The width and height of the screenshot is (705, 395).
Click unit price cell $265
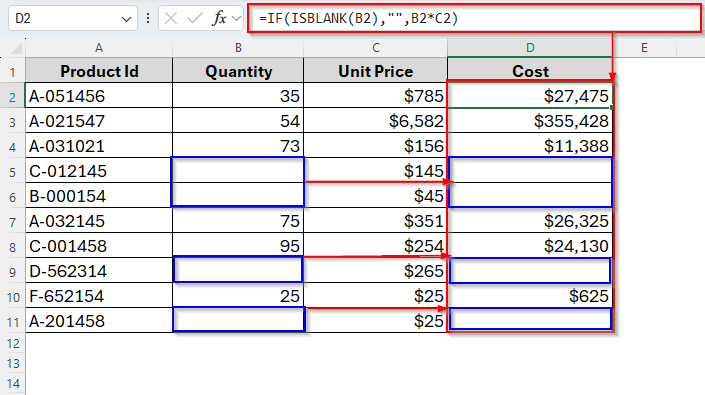pyautogui.click(x=375, y=271)
